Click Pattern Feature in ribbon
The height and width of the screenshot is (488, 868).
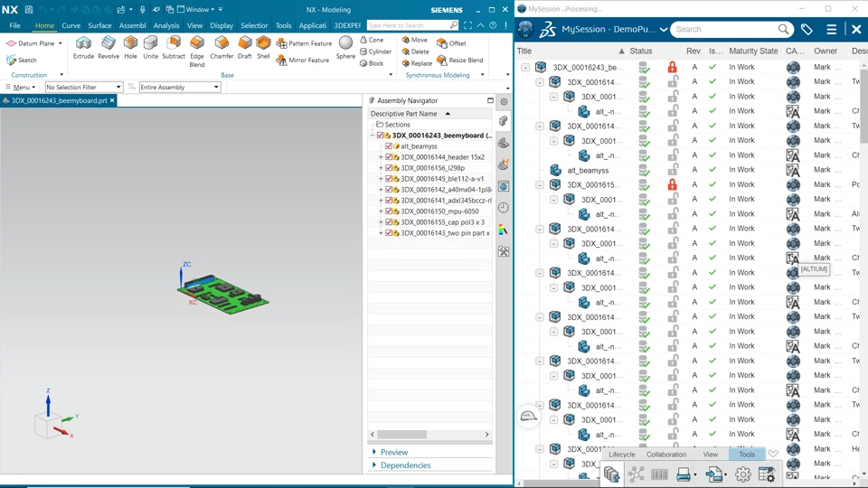(305, 43)
